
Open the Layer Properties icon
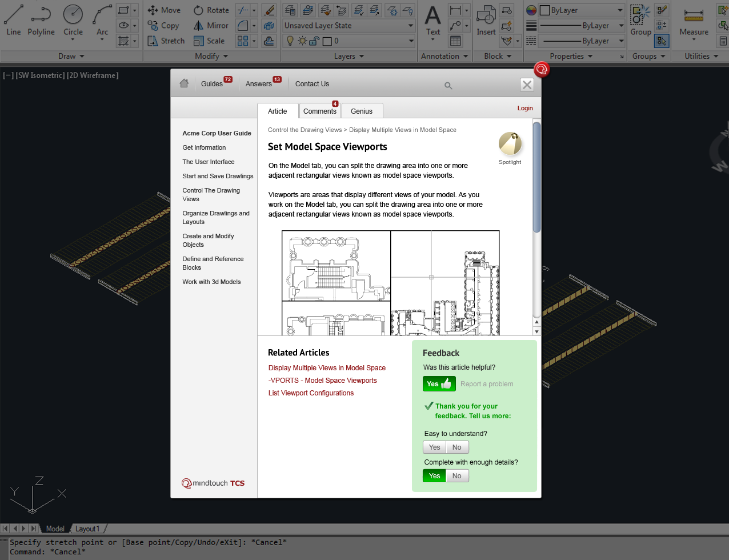pyautogui.click(x=290, y=10)
